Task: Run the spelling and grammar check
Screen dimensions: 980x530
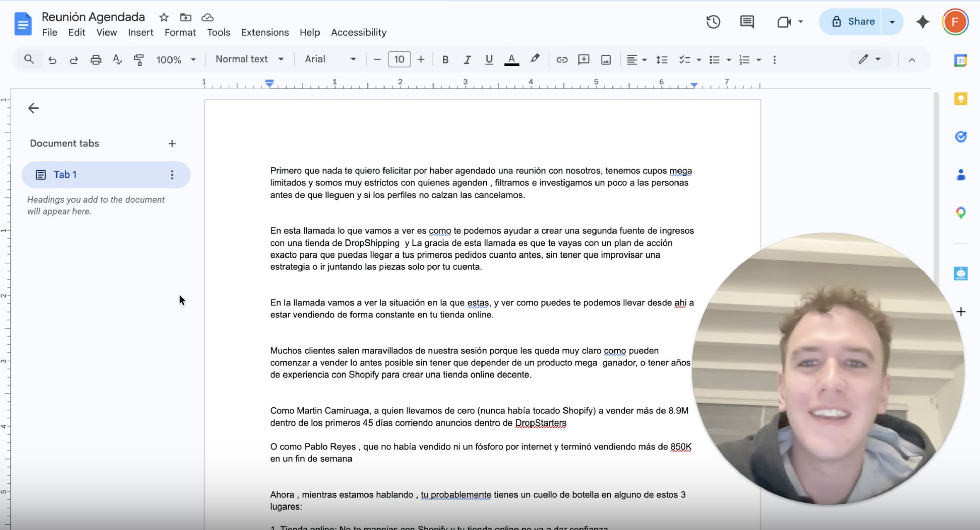Action: (x=117, y=60)
